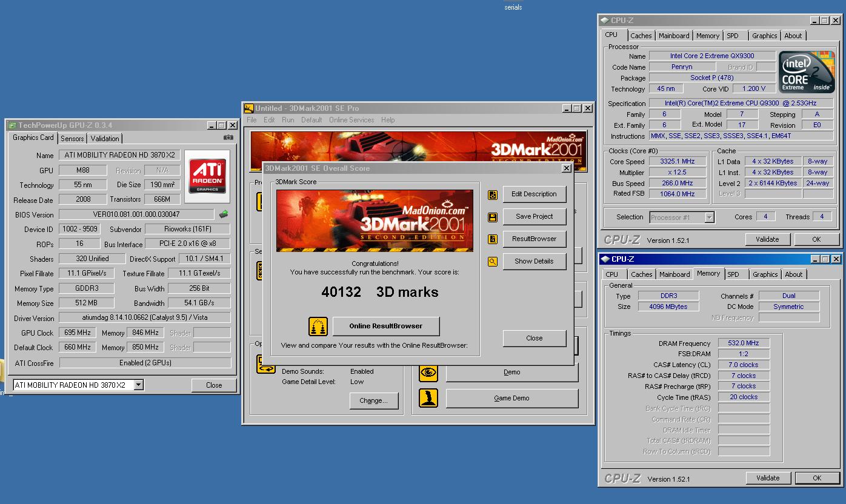Screen dimensions: 846x504
Task: Open the Mainboard tab in the CPU-Z processor window
Action: pyautogui.click(x=674, y=36)
